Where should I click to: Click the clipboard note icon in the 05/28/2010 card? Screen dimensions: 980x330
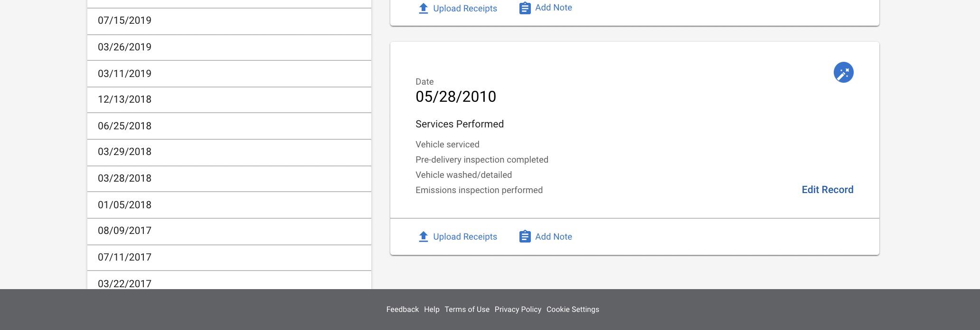(525, 236)
